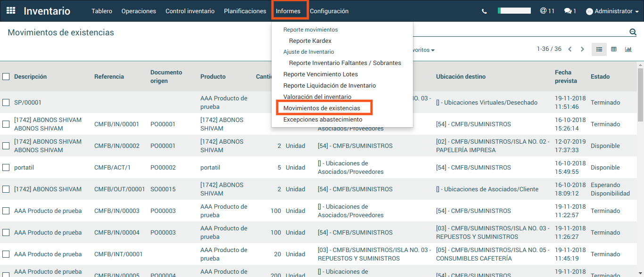This screenshot has width=644, height=277.
Task: Expand the Favoritos dropdown
Action: [423, 50]
